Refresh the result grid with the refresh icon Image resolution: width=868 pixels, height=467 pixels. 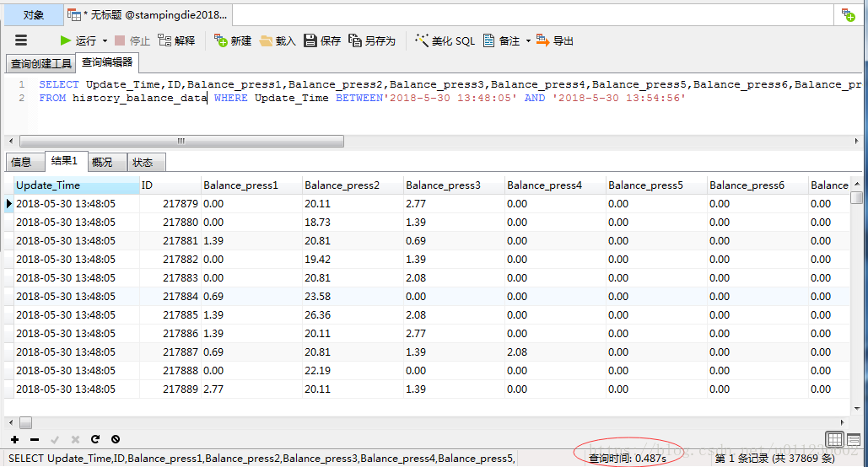pyautogui.click(x=95, y=439)
